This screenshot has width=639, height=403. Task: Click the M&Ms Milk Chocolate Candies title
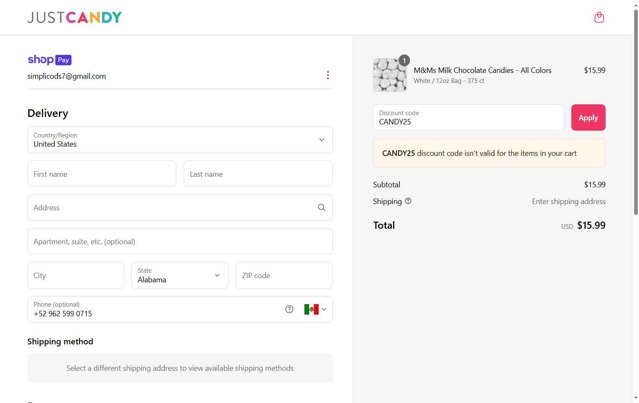(482, 70)
